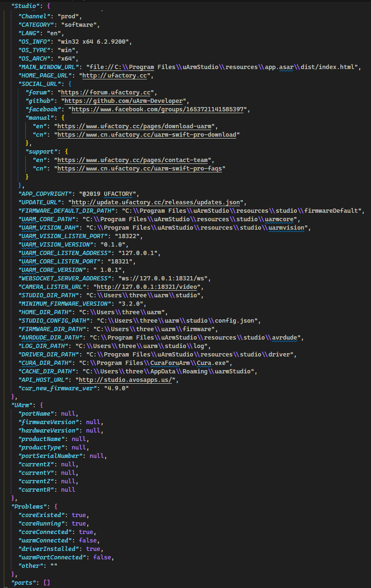371x588 pixels.
Task: Select the "4.9.0" cur_new_firmware_ver value
Action: 117,388
